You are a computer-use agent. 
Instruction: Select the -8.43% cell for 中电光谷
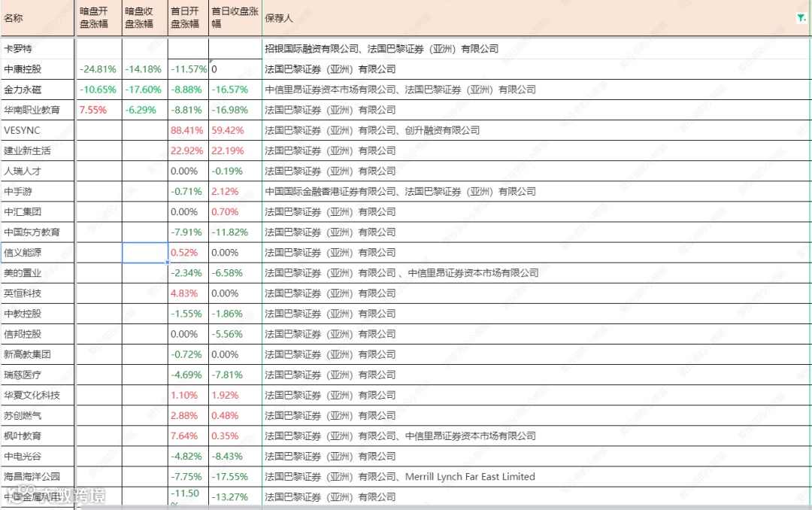pos(235,457)
